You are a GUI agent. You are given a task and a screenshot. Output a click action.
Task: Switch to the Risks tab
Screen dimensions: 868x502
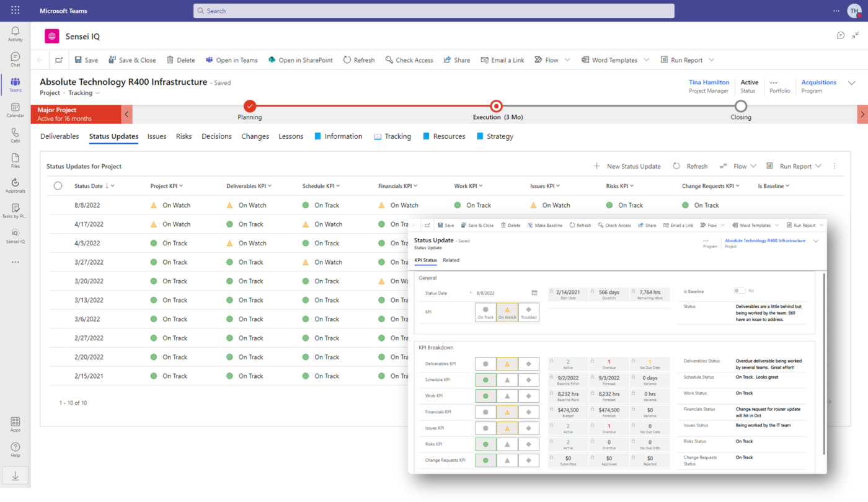click(184, 136)
